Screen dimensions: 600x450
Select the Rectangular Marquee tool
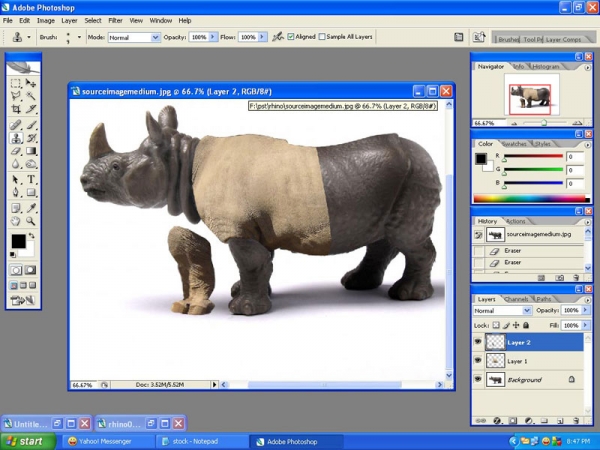click(x=16, y=83)
